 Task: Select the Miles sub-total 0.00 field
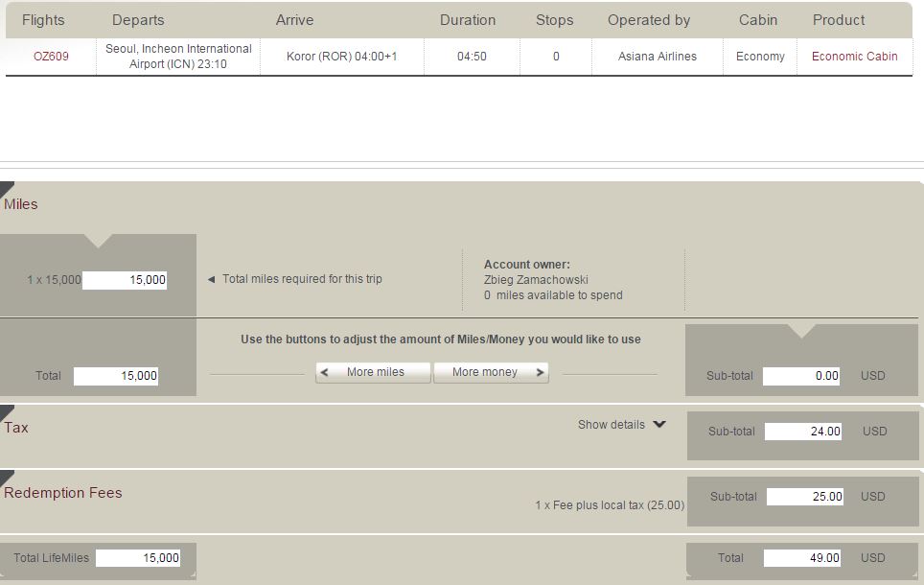click(x=801, y=376)
